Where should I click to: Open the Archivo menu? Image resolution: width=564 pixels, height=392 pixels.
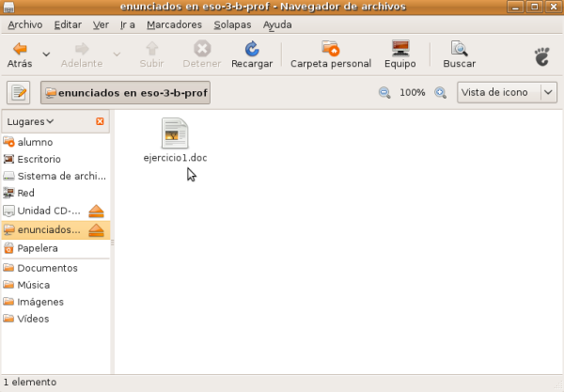25,24
